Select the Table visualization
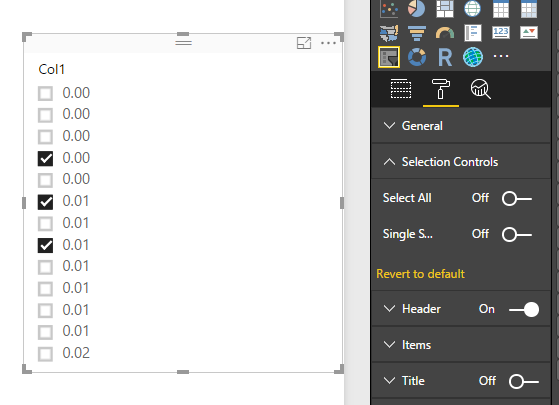The image size is (559, 405). (x=501, y=9)
